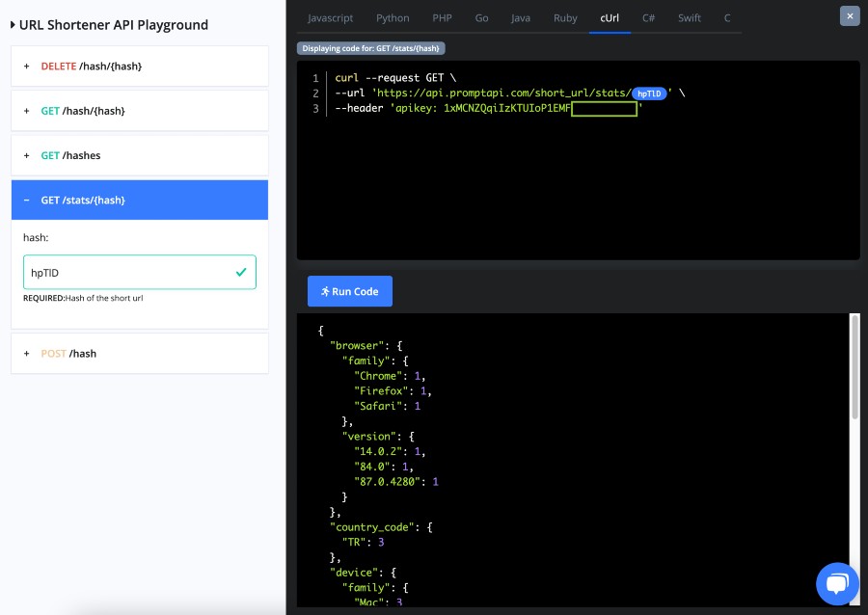This screenshot has height=615, width=868.
Task: Switch to the C# code tab
Action: 648,18
